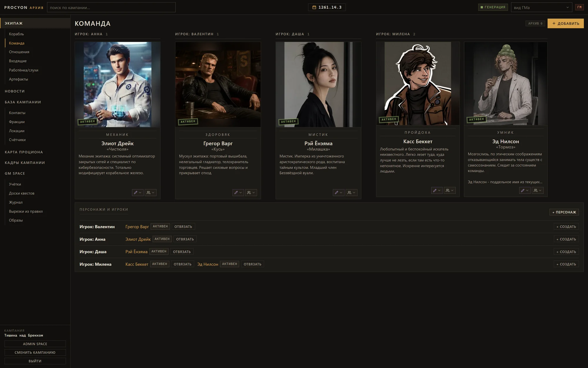
Task: Toggle АКТИВЕН status for Рэй Ёнэяма row
Action: (159, 251)
